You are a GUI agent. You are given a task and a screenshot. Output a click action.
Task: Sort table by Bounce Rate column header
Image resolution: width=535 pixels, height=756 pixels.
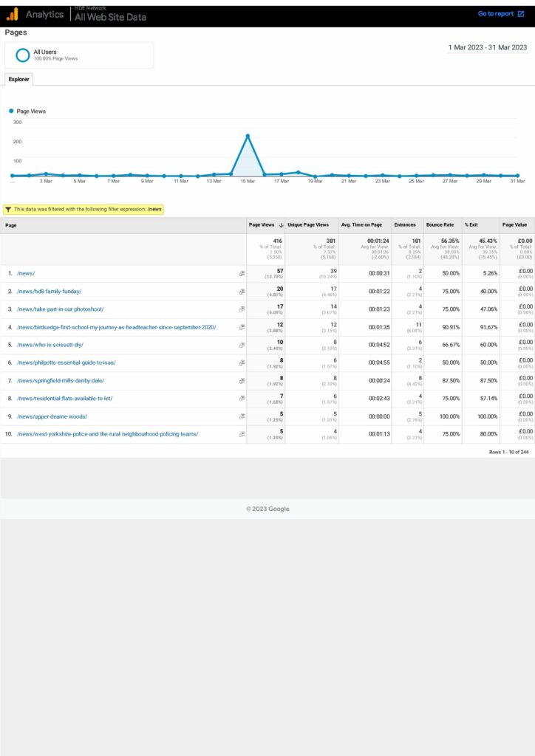[x=440, y=225]
